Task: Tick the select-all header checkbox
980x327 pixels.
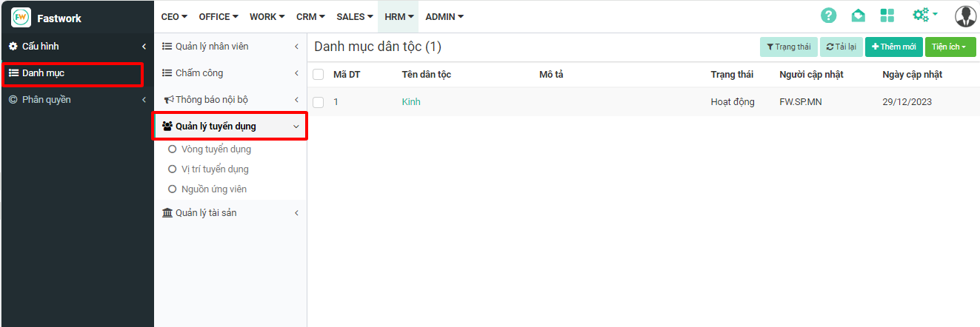Action: (x=319, y=75)
